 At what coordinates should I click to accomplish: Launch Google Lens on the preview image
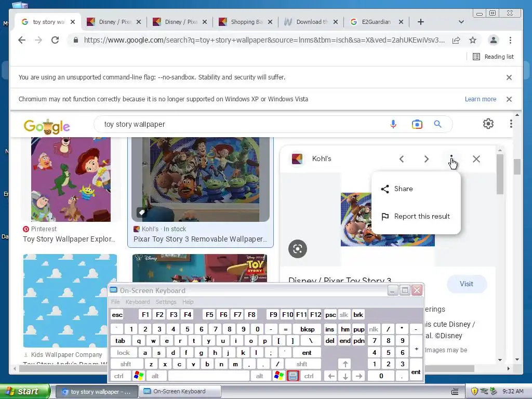point(298,249)
